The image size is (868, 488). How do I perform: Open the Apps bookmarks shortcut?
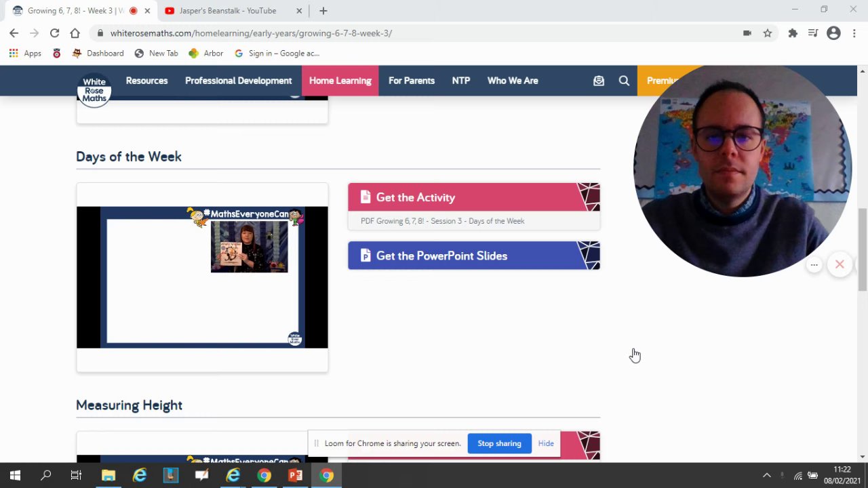[x=25, y=53]
